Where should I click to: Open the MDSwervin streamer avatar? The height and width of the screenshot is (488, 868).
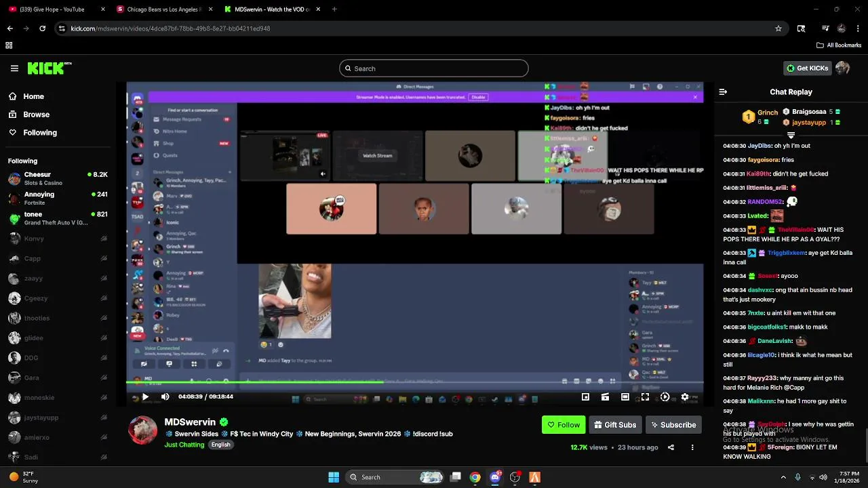point(142,430)
